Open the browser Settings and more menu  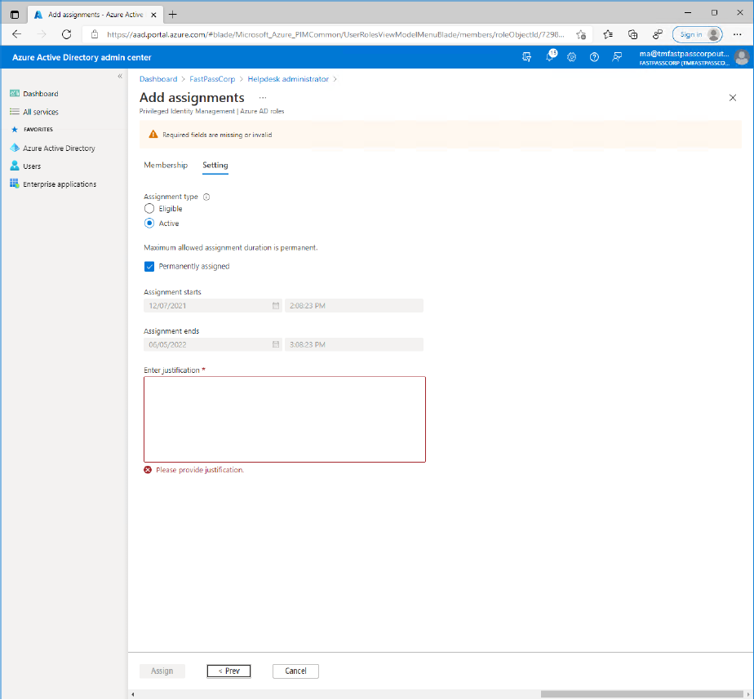[x=737, y=34]
